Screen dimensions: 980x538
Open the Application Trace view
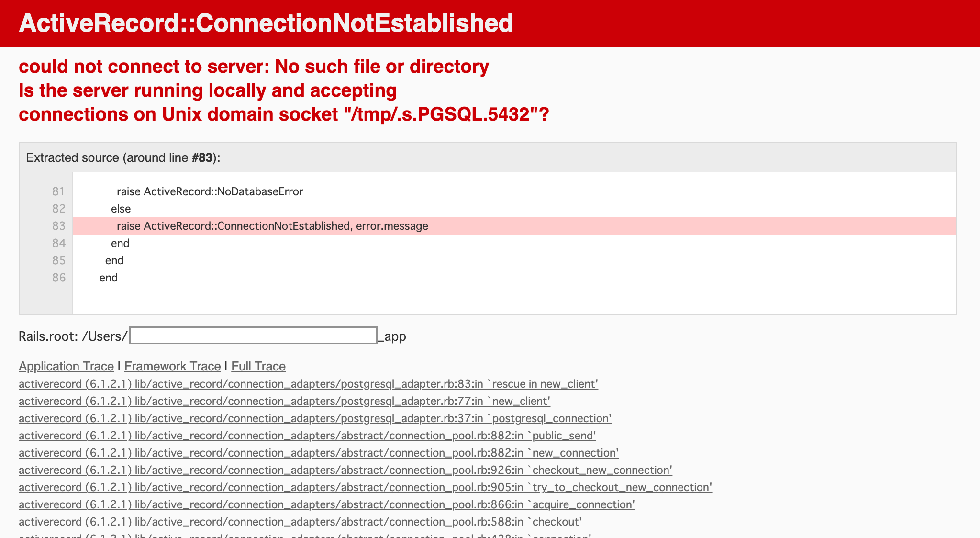(66, 366)
